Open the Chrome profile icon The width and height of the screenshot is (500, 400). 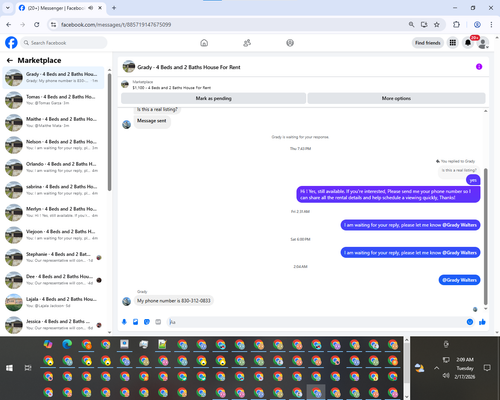(x=477, y=24)
